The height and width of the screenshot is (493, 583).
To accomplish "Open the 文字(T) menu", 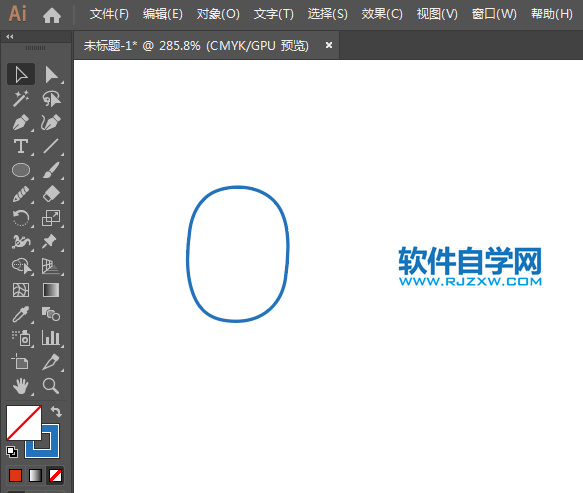I will pyautogui.click(x=274, y=14).
